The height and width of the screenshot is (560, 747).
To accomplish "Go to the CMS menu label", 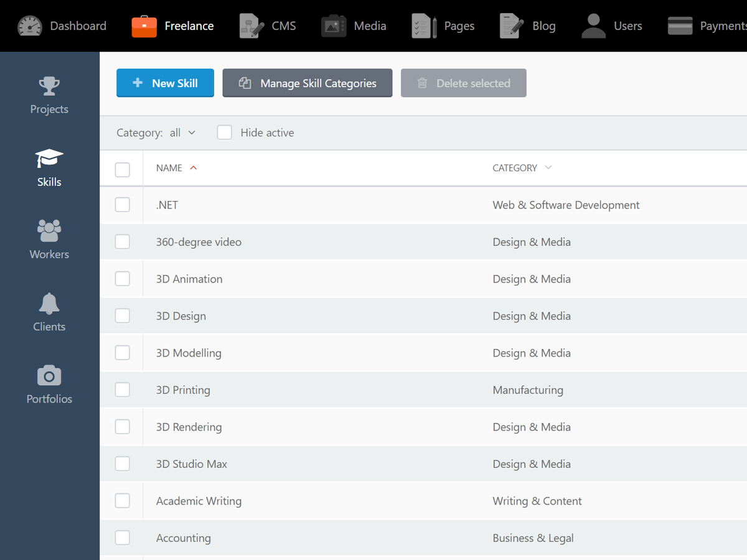I will (x=284, y=26).
